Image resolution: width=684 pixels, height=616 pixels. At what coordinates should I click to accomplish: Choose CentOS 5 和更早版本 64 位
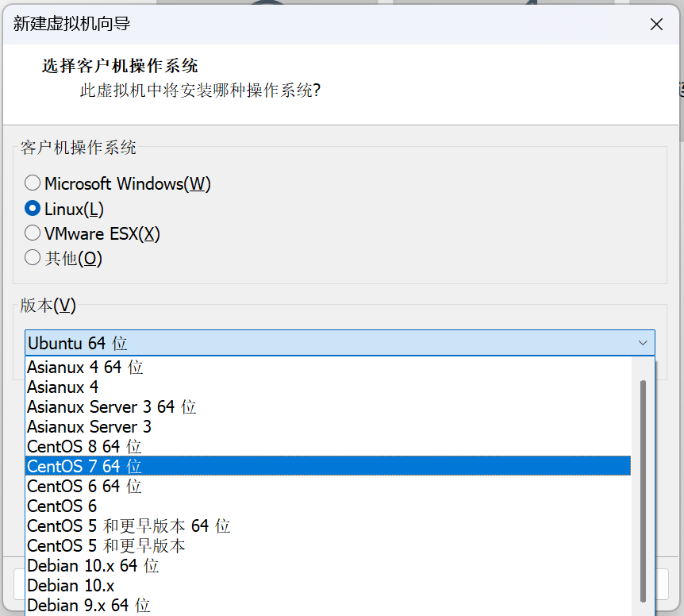(328, 526)
